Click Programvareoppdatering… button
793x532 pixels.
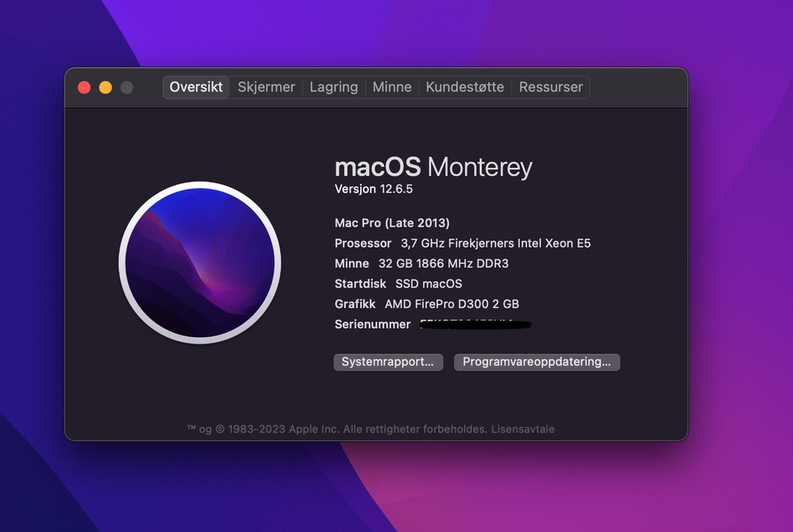coord(537,362)
